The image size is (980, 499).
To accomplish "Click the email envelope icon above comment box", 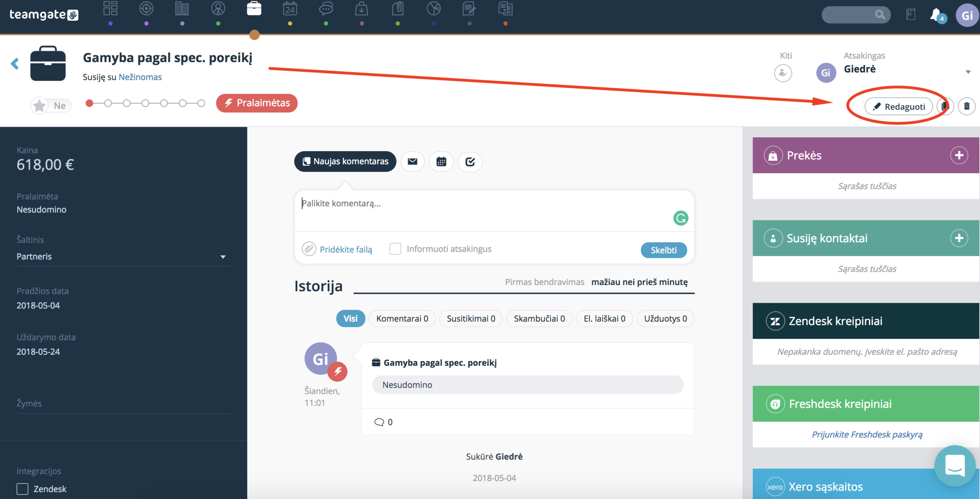I will 412,161.
